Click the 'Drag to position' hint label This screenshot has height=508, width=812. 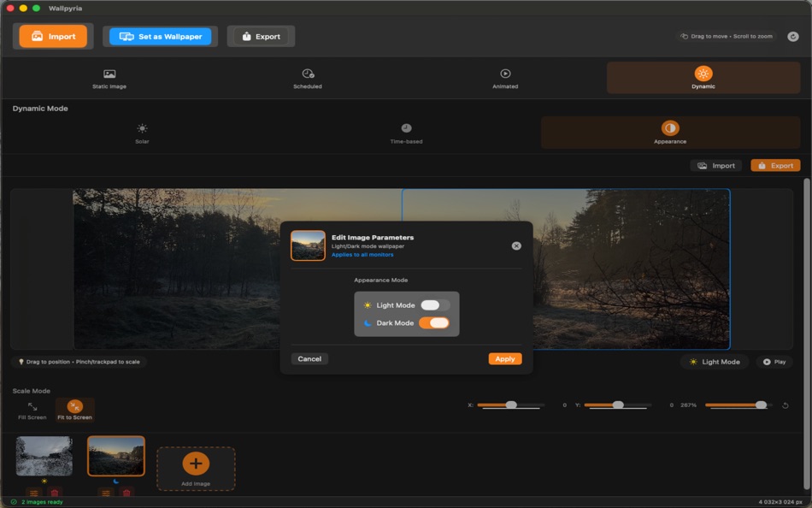coord(79,362)
